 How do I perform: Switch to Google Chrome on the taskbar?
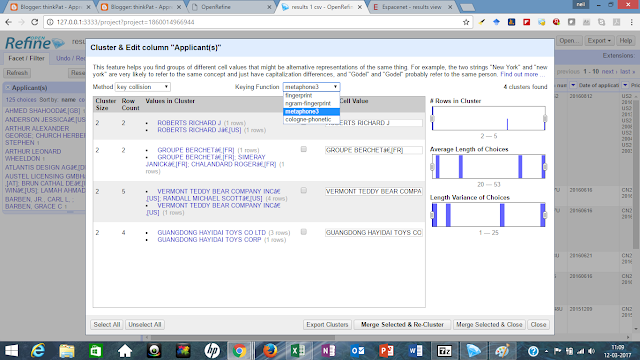pos(240,351)
